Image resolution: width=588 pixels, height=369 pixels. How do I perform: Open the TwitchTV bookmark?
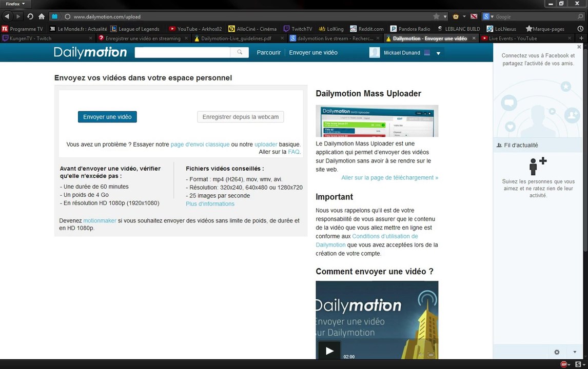tap(298, 29)
